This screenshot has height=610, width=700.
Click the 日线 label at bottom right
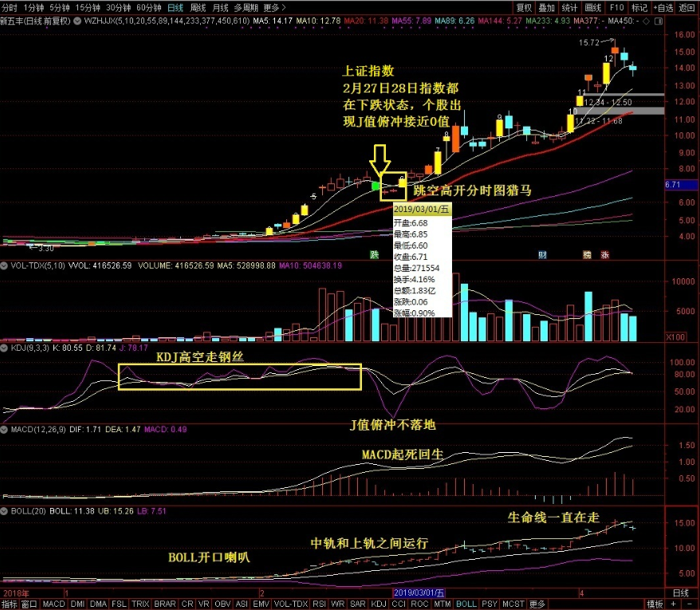click(681, 593)
